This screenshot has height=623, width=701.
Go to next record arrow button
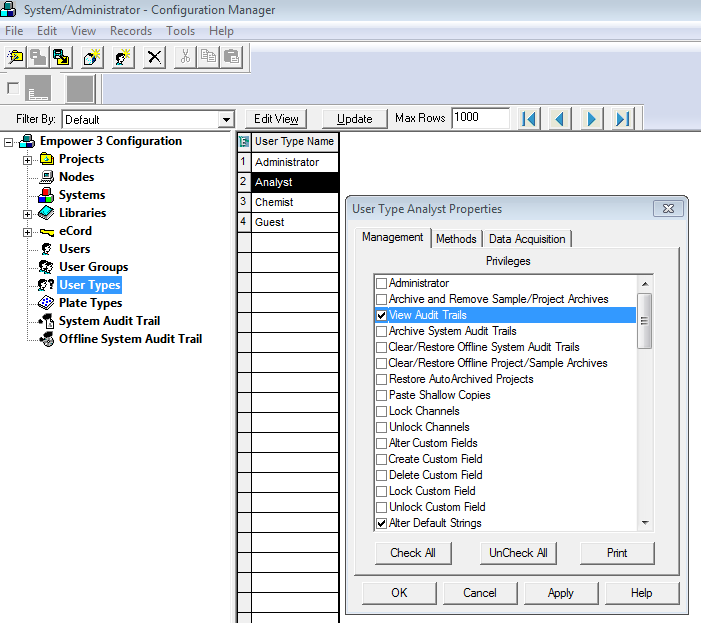pyautogui.click(x=591, y=119)
